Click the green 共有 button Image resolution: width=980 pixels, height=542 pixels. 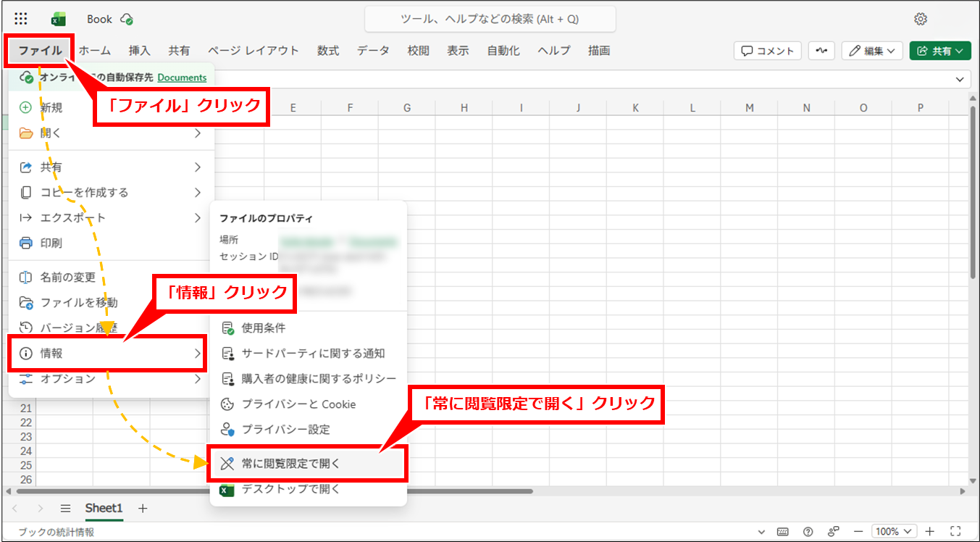point(939,51)
